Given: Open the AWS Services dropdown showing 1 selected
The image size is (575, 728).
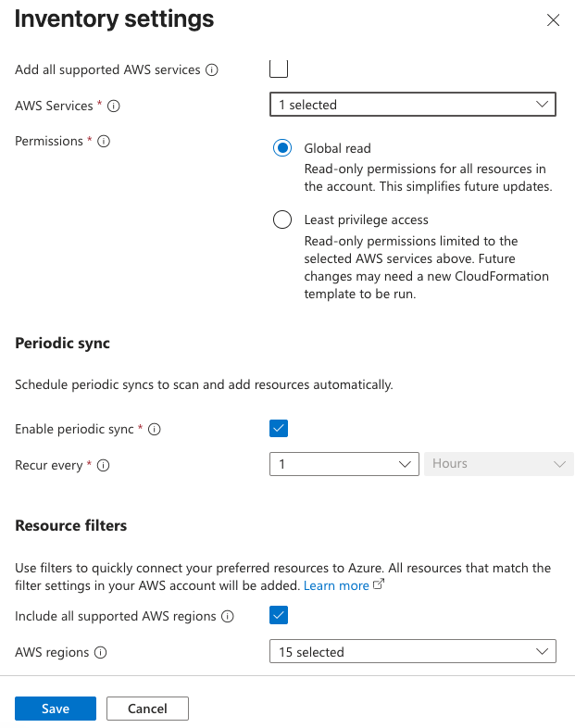Looking at the screenshot, I should click(x=412, y=105).
